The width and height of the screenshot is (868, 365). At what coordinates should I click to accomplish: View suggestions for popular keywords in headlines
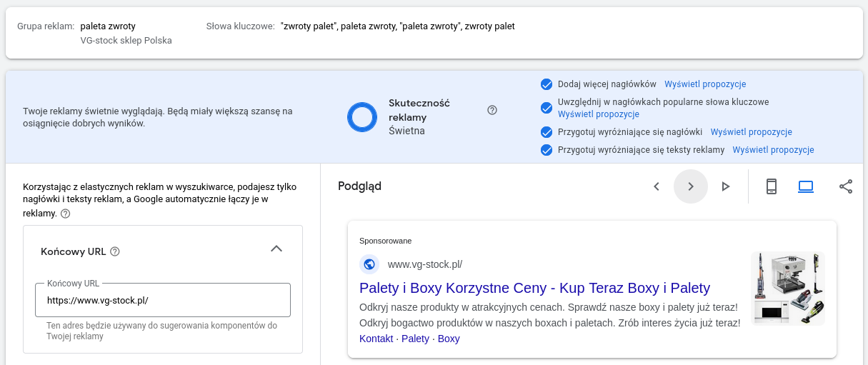[x=599, y=114]
